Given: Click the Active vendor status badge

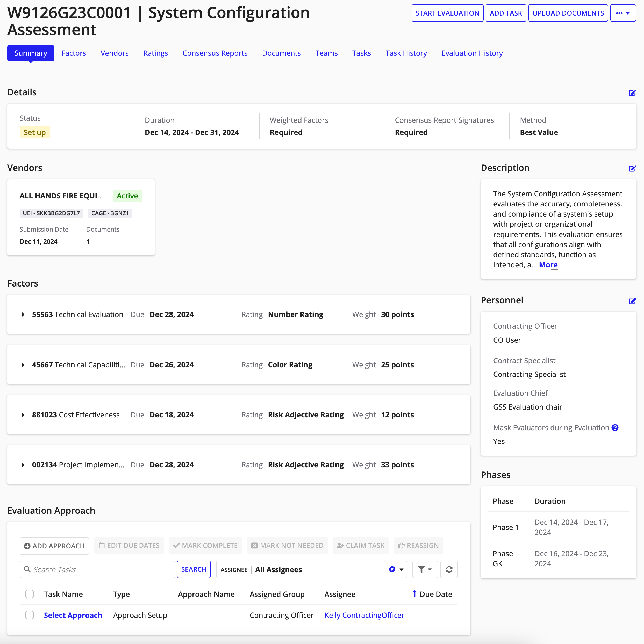Looking at the screenshot, I should point(127,196).
